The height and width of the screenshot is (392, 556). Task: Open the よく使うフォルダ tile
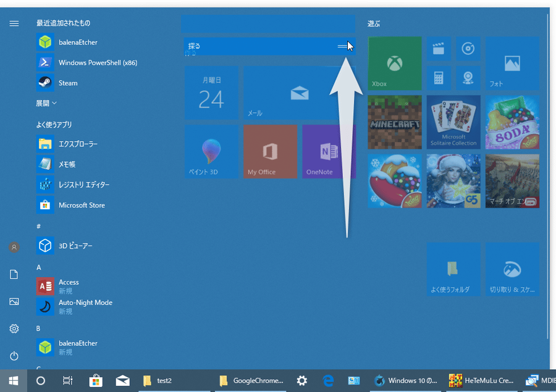pyautogui.click(x=453, y=269)
